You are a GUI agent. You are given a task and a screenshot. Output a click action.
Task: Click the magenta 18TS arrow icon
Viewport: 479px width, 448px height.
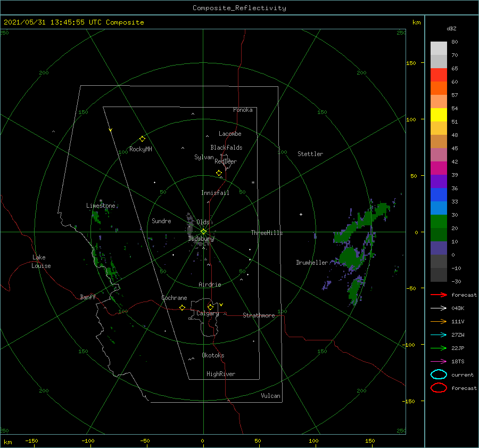point(439,362)
